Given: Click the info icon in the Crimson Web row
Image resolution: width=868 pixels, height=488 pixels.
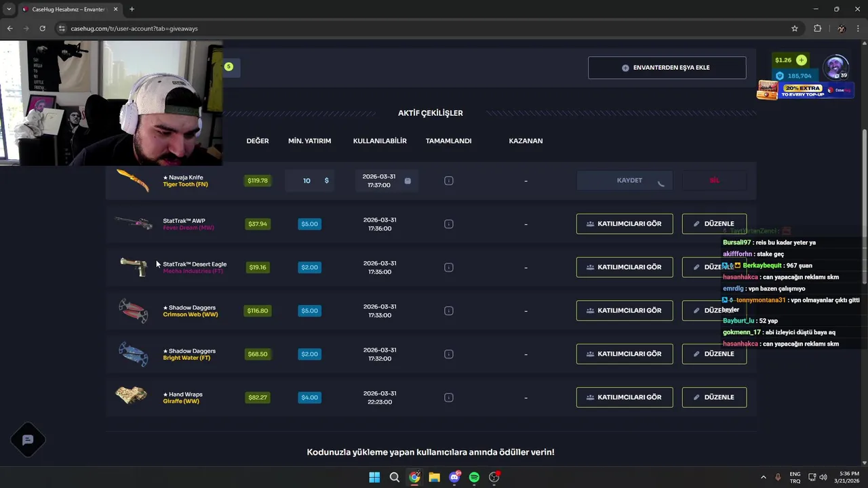Looking at the screenshot, I should pos(448,311).
